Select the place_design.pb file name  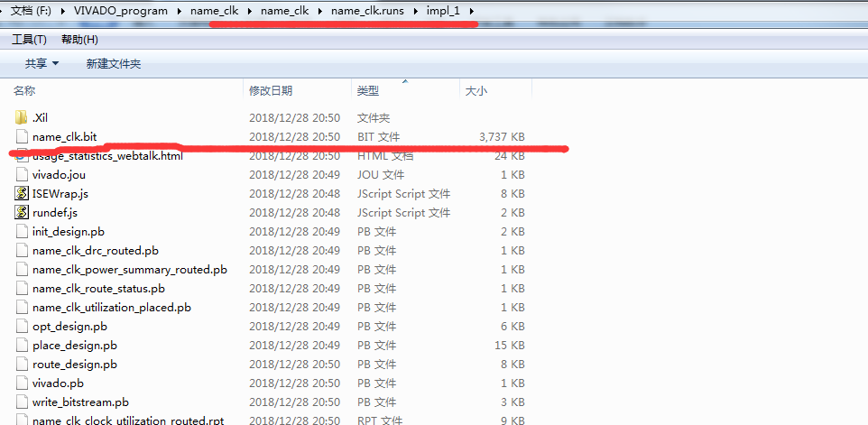pos(75,346)
